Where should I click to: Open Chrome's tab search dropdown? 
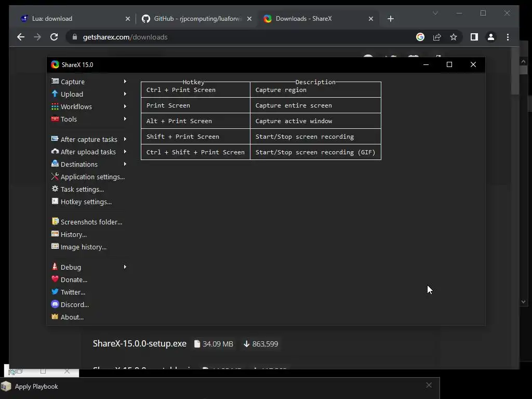(x=435, y=13)
